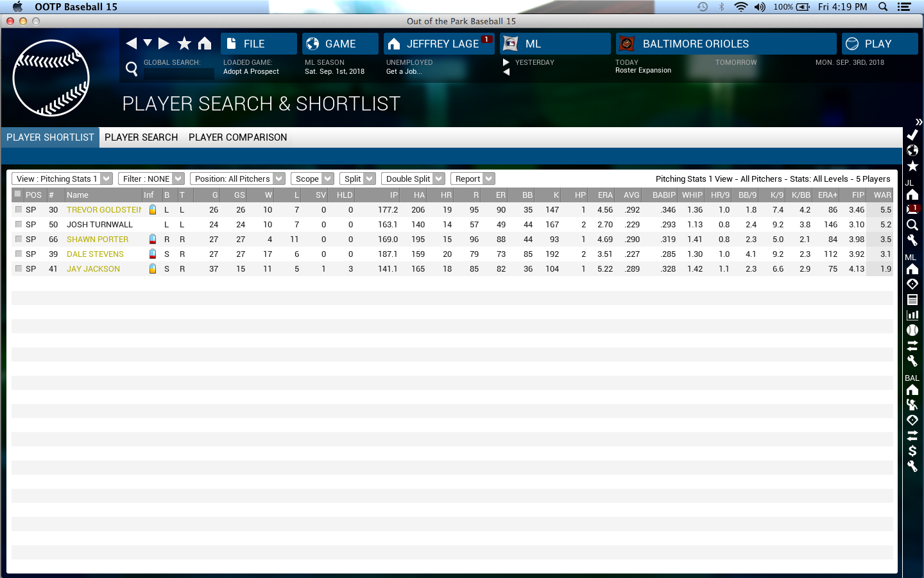The height and width of the screenshot is (578, 924).
Task: Open the ML baseball icon in sidebar
Action: (x=912, y=330)
